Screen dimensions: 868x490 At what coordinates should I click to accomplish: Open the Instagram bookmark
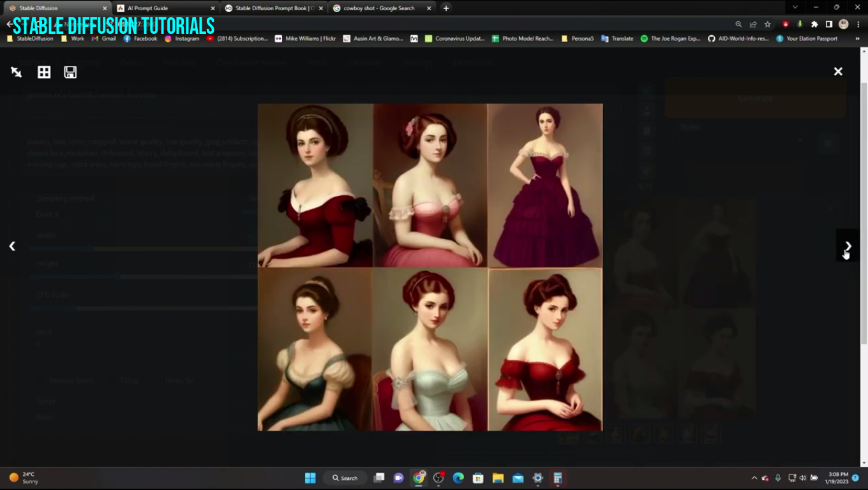(x=182, y=38)
